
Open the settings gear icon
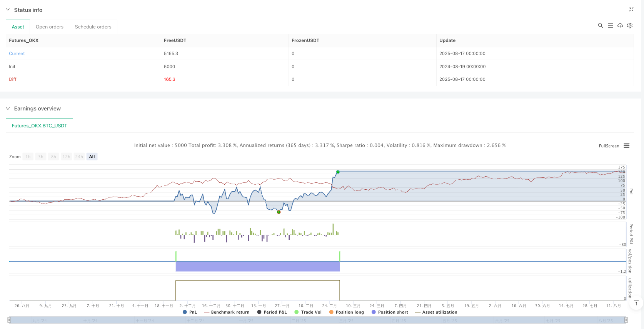click(x=630, y=25)
